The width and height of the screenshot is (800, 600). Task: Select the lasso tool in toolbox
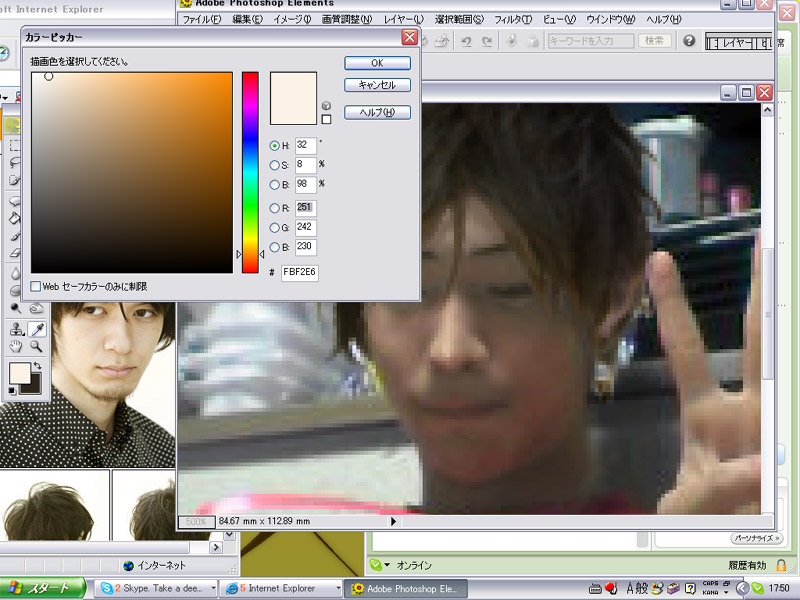[14, 162]
